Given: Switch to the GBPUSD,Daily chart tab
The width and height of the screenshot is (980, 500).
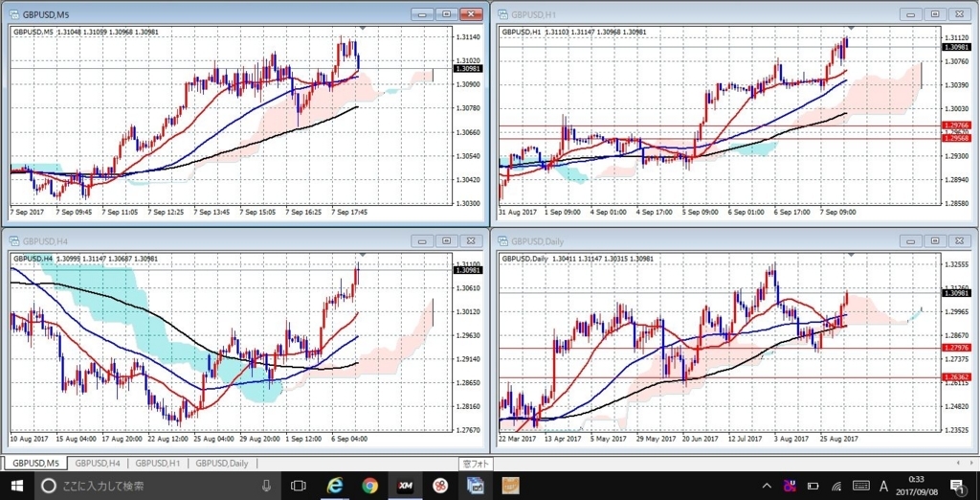Looking at the screenshot, I should (x=221, y=464).
